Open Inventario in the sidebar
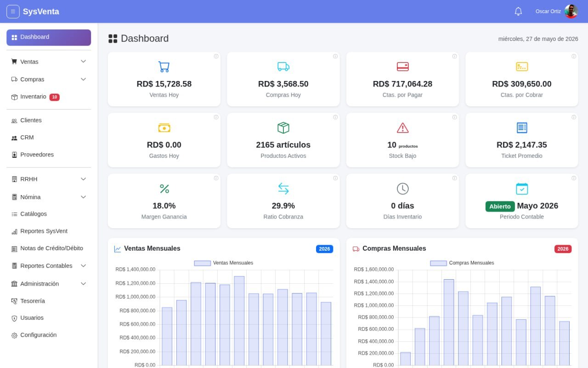Image resolution: width=588 pixels, height=368 pixels. pos(49,97)
